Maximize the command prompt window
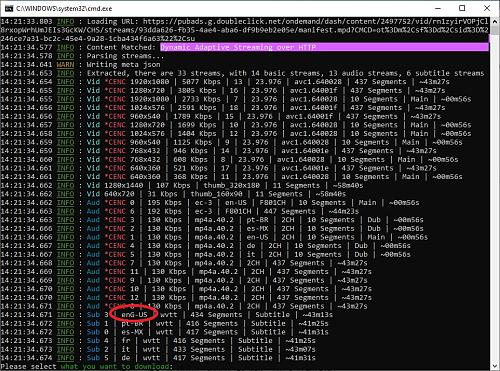The image size is (500, 371). [462, 8]
